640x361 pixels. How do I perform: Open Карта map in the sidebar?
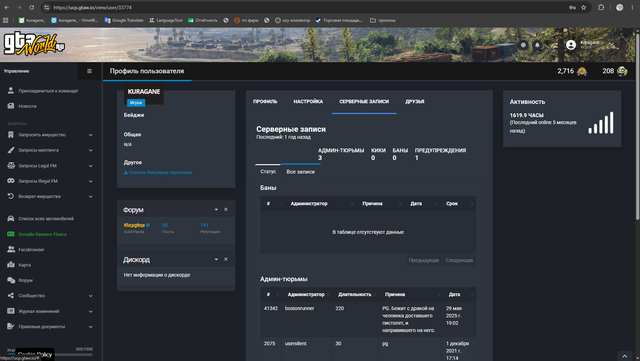click(x=24, y=265)
